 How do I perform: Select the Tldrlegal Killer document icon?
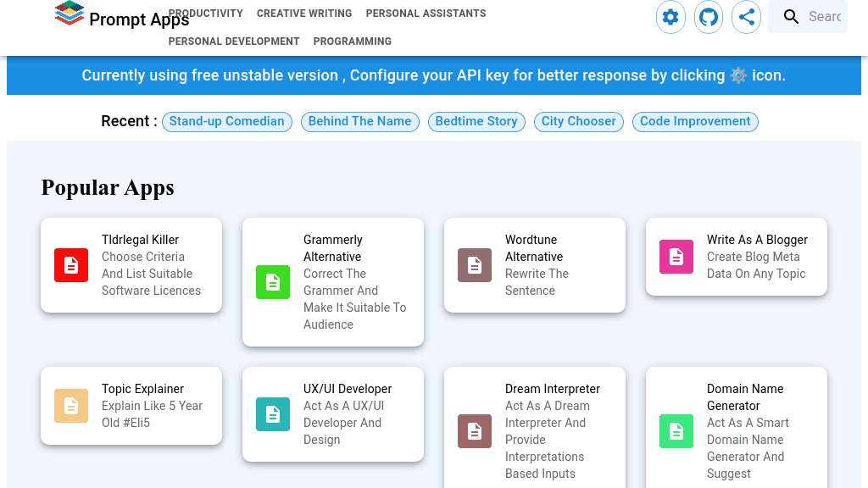pos(71,265)
